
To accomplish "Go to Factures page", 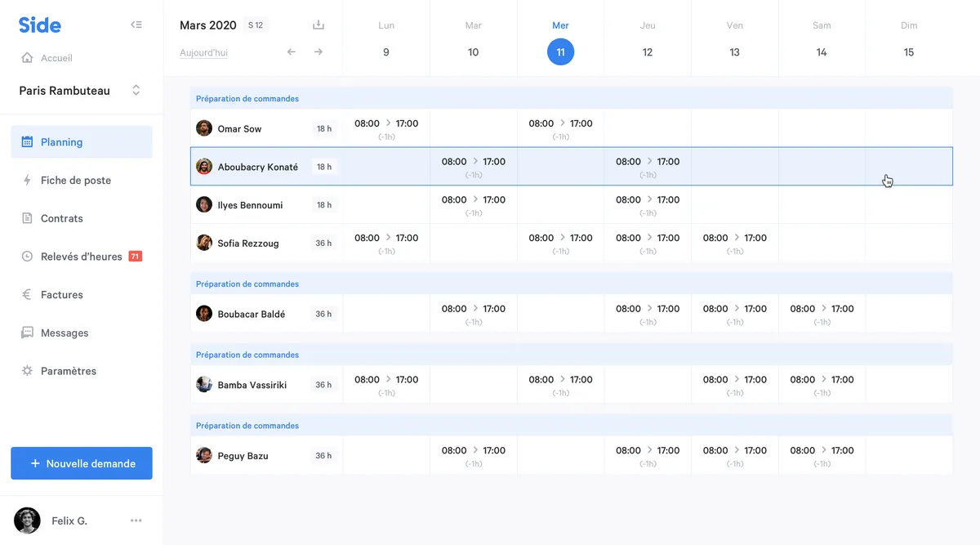I will (62, 295).
